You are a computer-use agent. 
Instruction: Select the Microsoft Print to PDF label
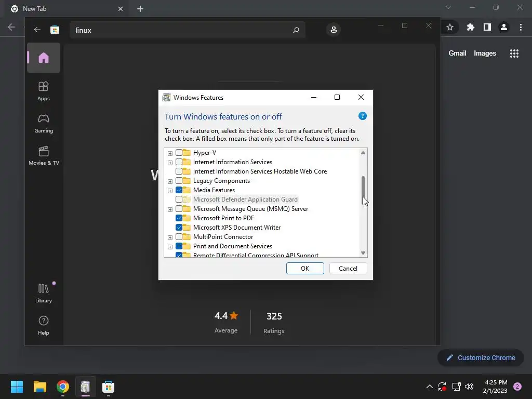point(223,218)
